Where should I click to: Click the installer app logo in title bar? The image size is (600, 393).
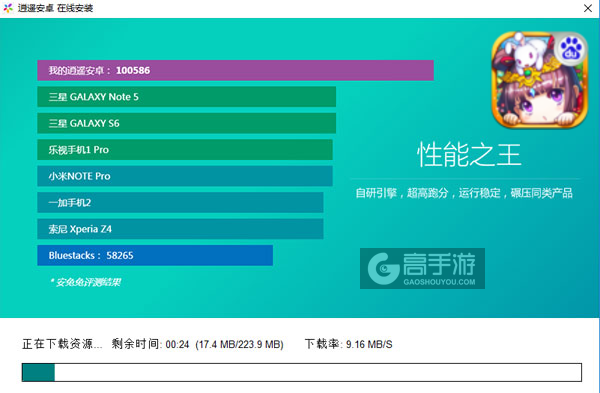8,8
